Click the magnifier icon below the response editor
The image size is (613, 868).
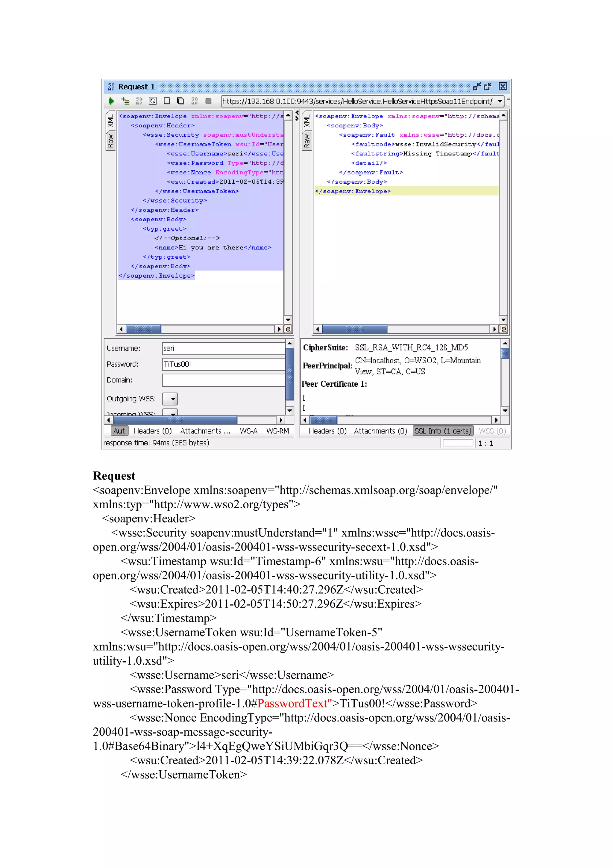click(x=503, y=329)
